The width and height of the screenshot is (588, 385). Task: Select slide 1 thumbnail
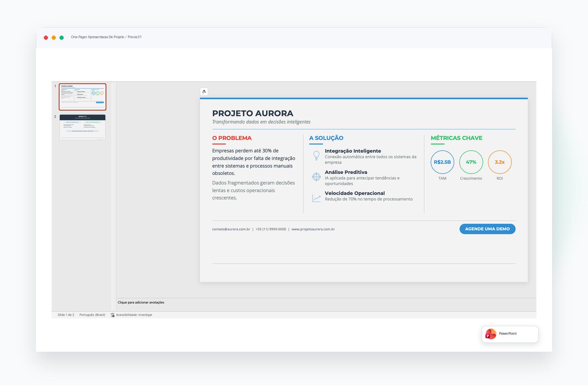(x=83, y=97)
